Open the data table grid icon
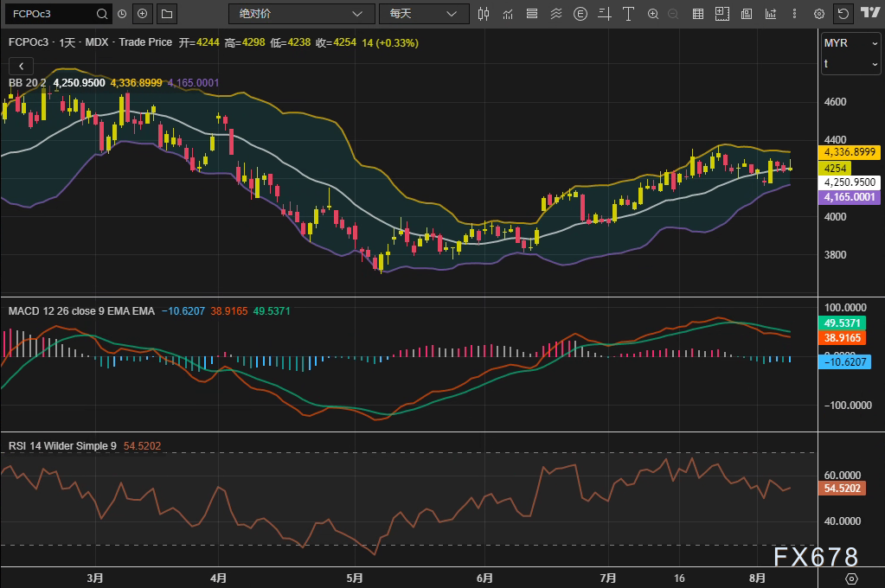Viewport: 885px width, 588px height. tap(697, 14)
